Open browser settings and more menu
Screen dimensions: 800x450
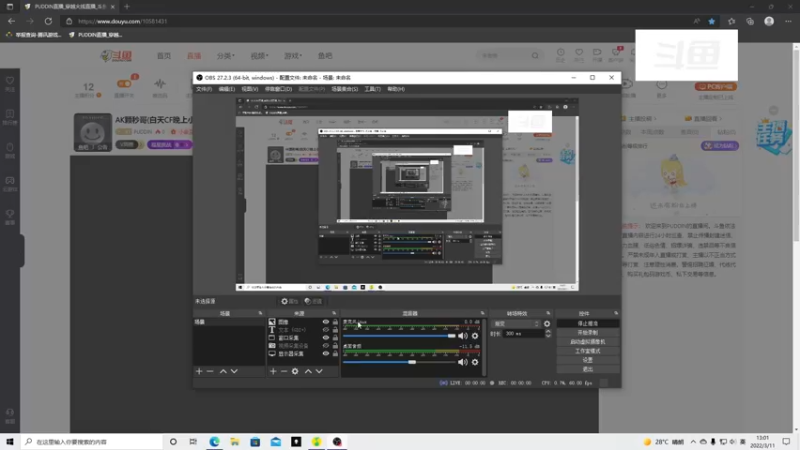pyautogui.click(x=788, y=21)
